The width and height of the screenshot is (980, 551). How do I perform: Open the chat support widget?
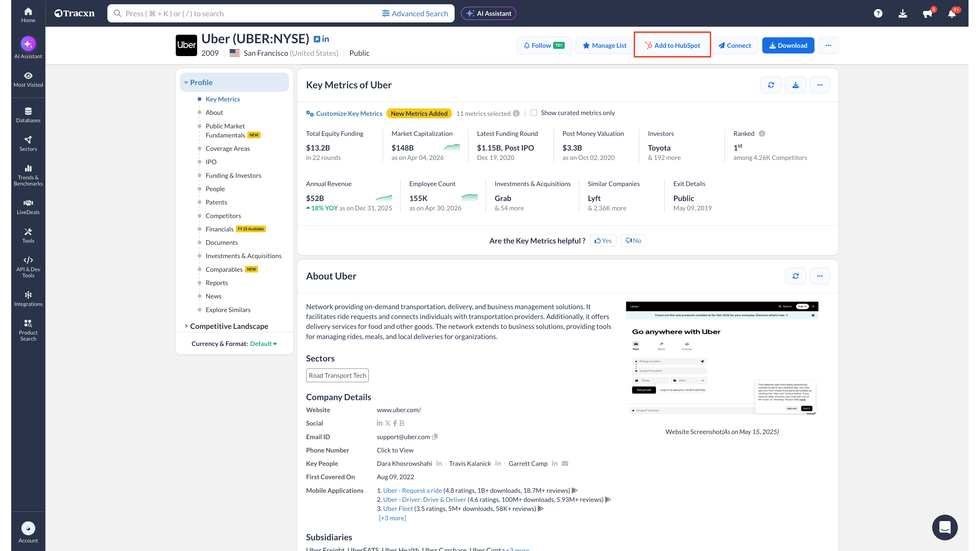tap(945, 528)
